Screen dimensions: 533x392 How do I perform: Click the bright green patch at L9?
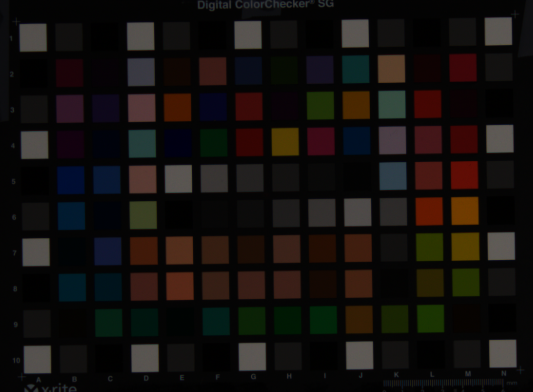tap(431, 319)
